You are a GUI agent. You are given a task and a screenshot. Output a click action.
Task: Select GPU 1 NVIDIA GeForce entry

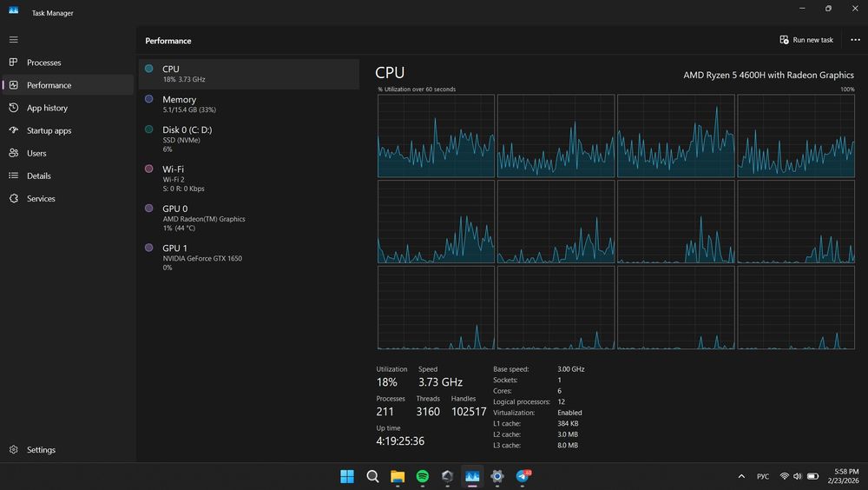click(x=249, y=257)
